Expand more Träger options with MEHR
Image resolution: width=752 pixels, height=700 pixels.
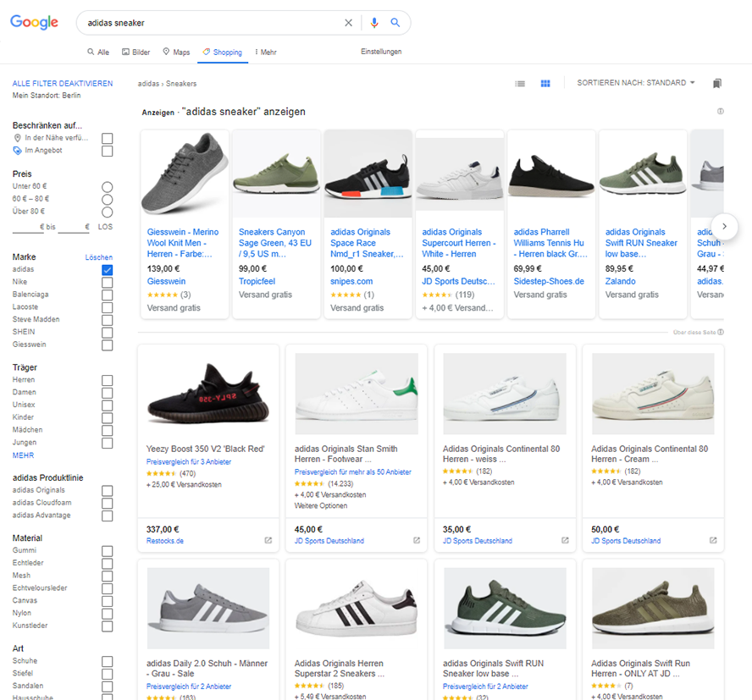[23, 455]
